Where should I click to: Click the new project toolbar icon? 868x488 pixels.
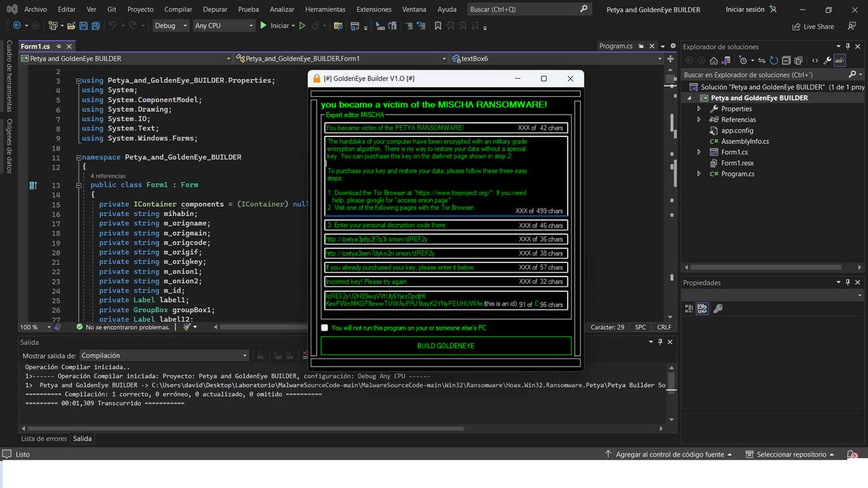[x=53, y=26]
